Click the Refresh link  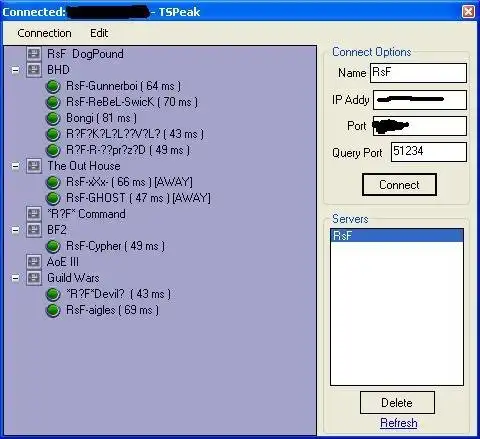pyautogui.click(x=399, y=423)
